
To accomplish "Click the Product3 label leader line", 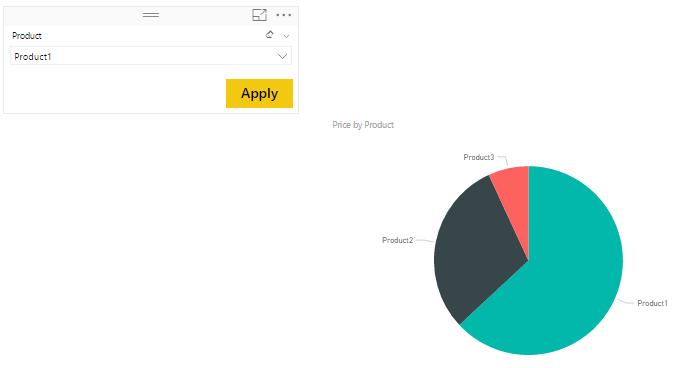I will click(x=503, y=161).
